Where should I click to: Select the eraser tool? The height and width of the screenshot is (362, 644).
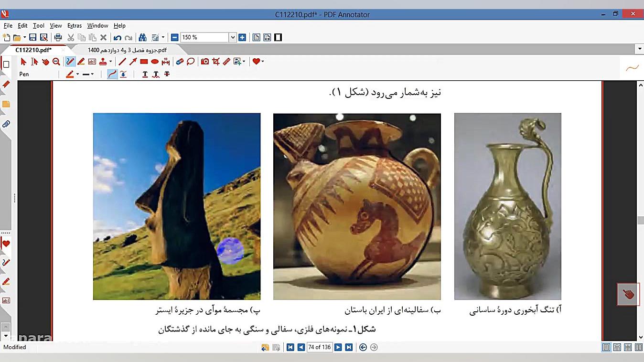180,61
